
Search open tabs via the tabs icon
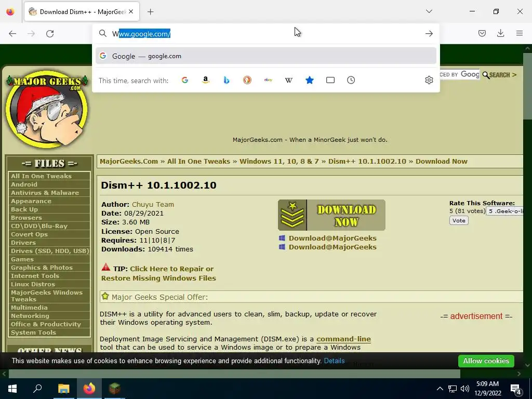(330, 80)
